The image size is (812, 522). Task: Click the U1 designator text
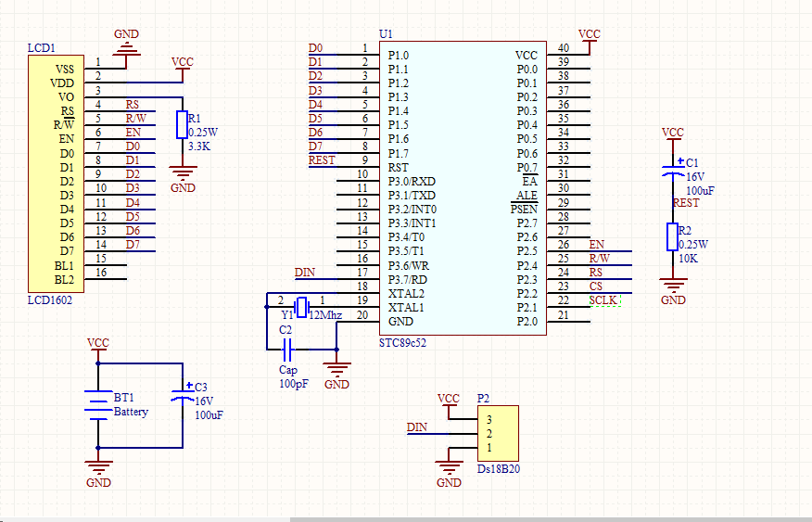pos(386,33)
